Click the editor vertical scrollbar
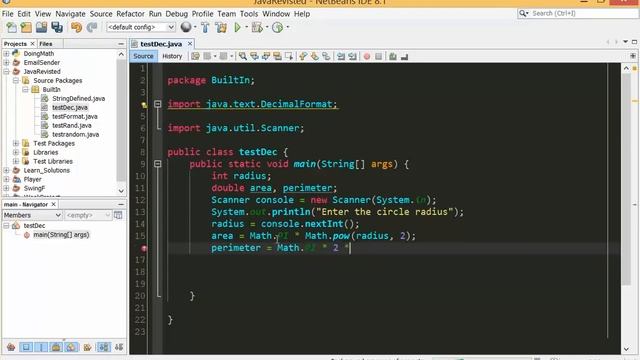Viewport: 640px width, 360px height. (626, 180)
